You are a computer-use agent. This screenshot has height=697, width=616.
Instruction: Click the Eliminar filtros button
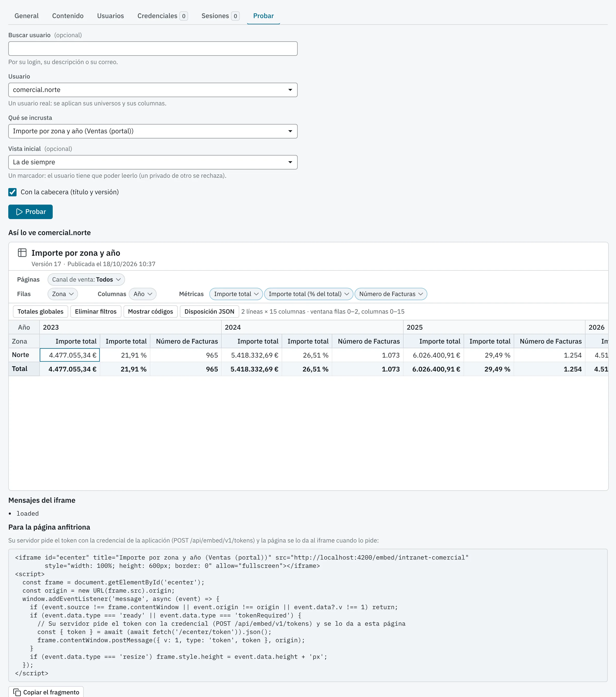coord(96,312)
